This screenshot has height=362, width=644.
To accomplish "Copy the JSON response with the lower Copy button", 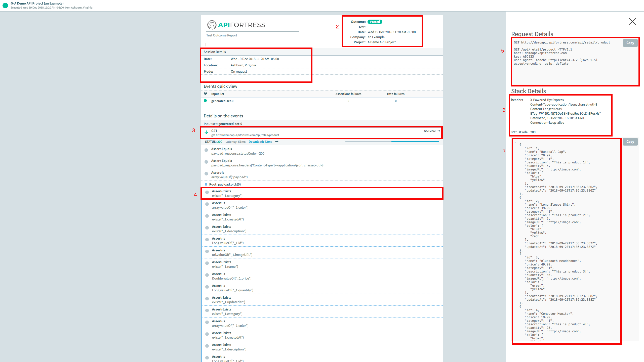I will (630, 142).
